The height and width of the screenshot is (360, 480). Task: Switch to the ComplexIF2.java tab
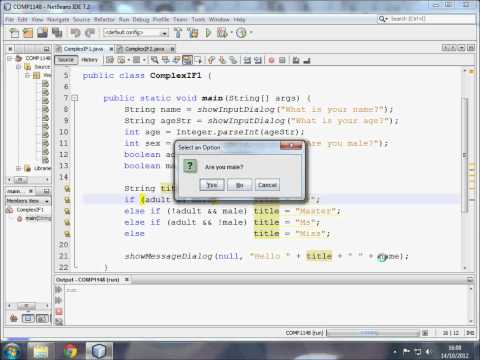145,49
